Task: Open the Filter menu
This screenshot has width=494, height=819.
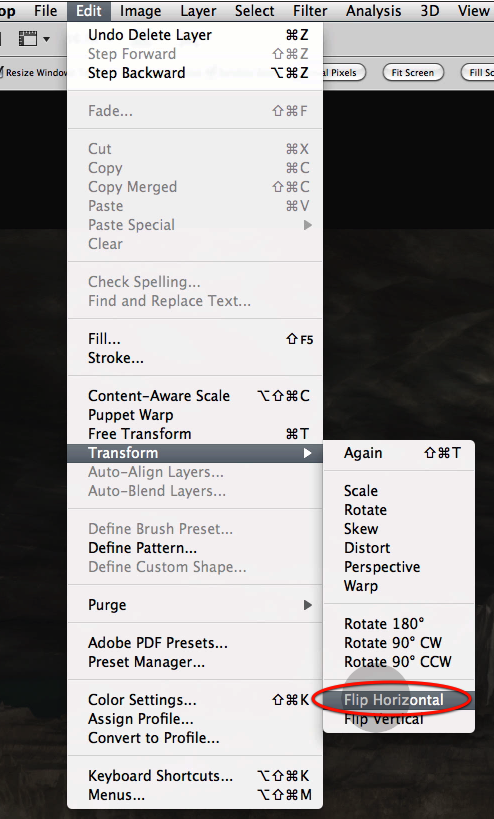Action: click(310, 10)
